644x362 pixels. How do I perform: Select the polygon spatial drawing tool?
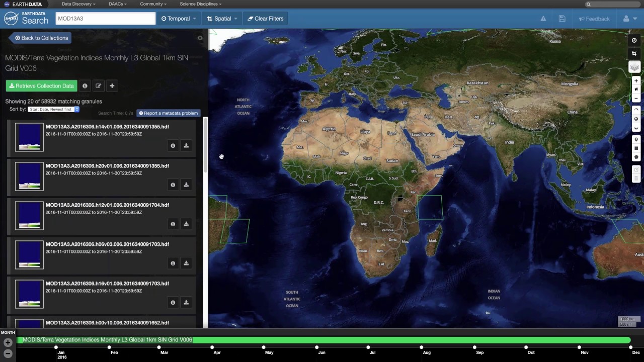coord(636,157)
